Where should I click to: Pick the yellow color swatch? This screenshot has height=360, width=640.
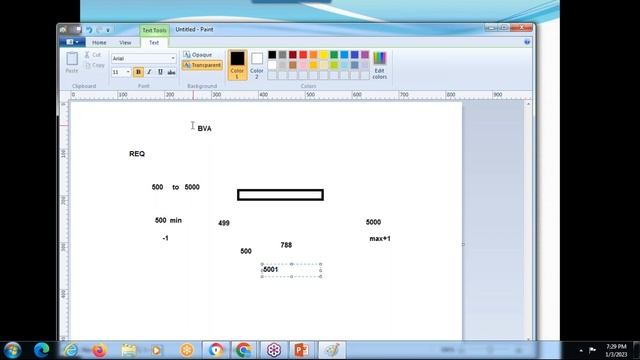(324, 55)
